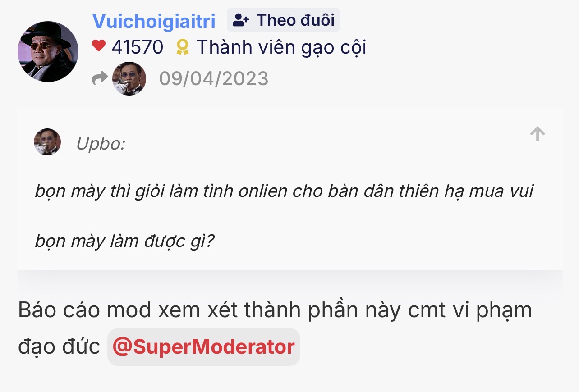Open the small avatar beside the reply arrow
This screenshot has width=579, height=392.
point(129,78)
